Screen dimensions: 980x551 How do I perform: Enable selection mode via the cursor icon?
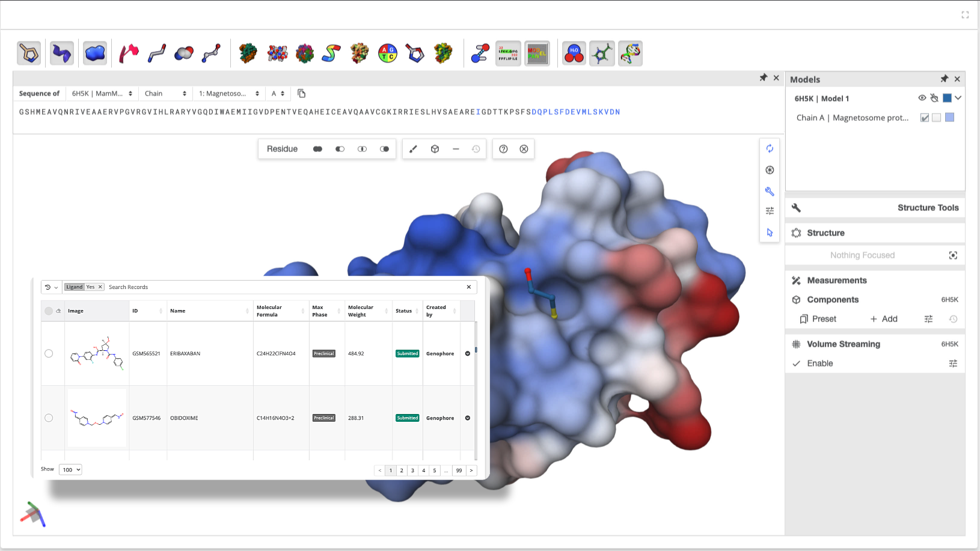click(770, 233)
